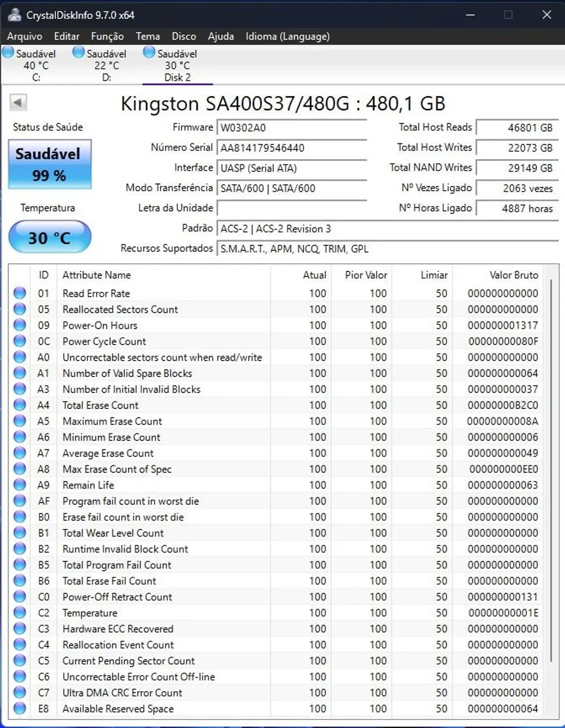The width and height of the screenshot is (565, 728).
Task: Click the Valor Bruto column header
Action: (498, 275)
